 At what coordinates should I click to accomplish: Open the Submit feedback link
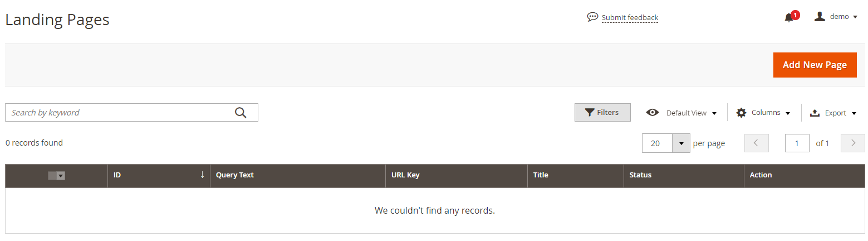tap(630, 18)
